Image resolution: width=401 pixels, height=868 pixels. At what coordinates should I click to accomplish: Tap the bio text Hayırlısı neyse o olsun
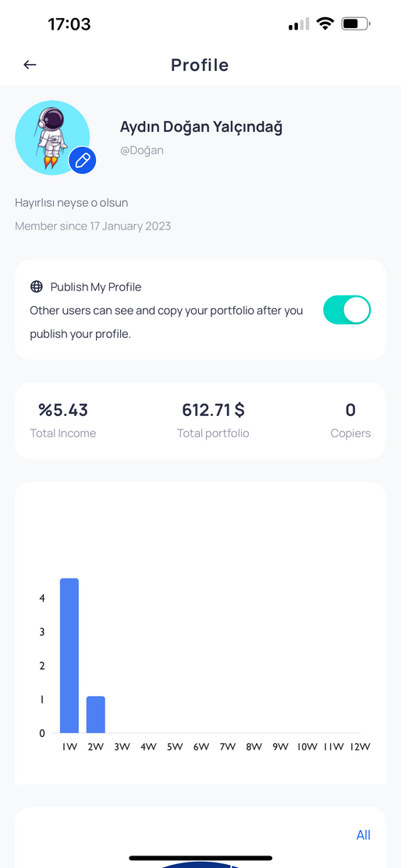click(x=71, y=203)
